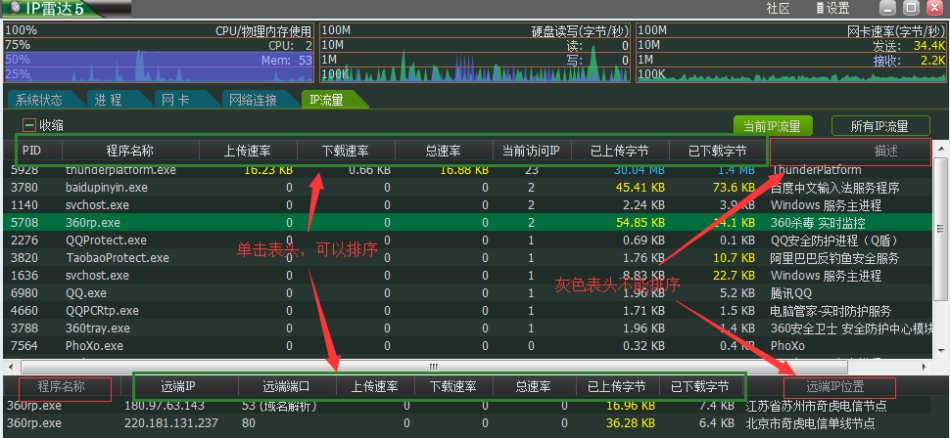Image resolution: width=950 pixels, height=438 pixels.
Task: Click 程序名称 header in connections table
Action: pyautogui.click(x=61, y=387)
